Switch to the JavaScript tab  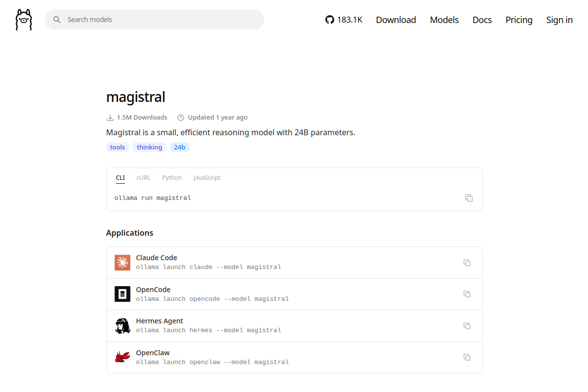pyautogui.click(x=207, y=178)
